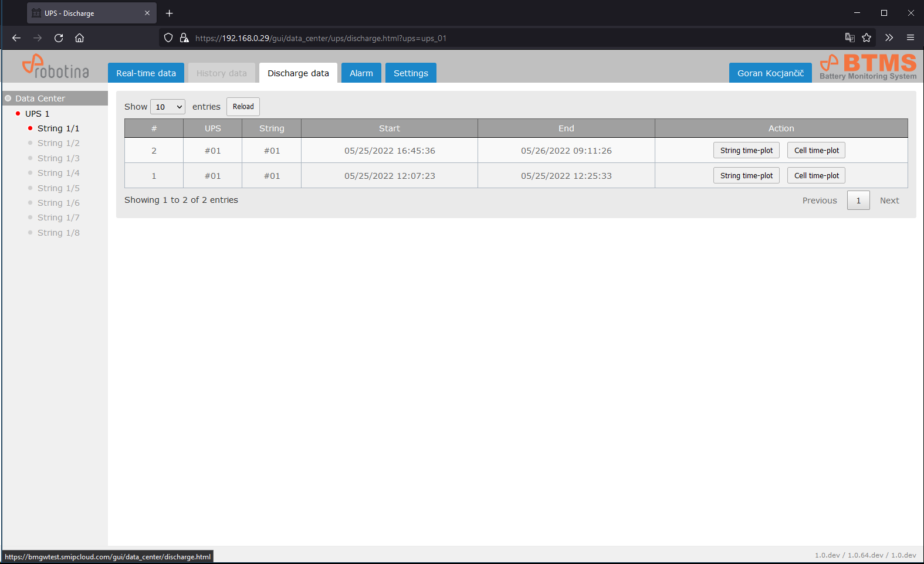Screen dimensions: 924x564
Task: Select UPS 1 in the sidebar tree
Action: (37, 114)
